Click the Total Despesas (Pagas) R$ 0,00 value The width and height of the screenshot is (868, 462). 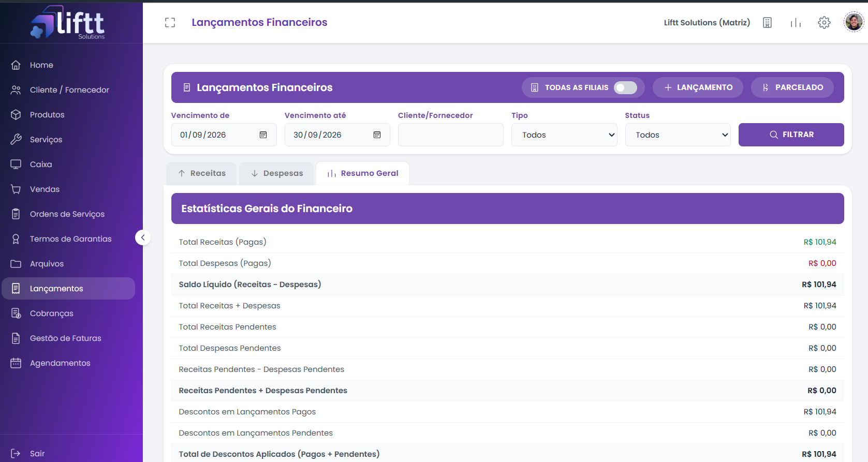click(x=822, y=263)
